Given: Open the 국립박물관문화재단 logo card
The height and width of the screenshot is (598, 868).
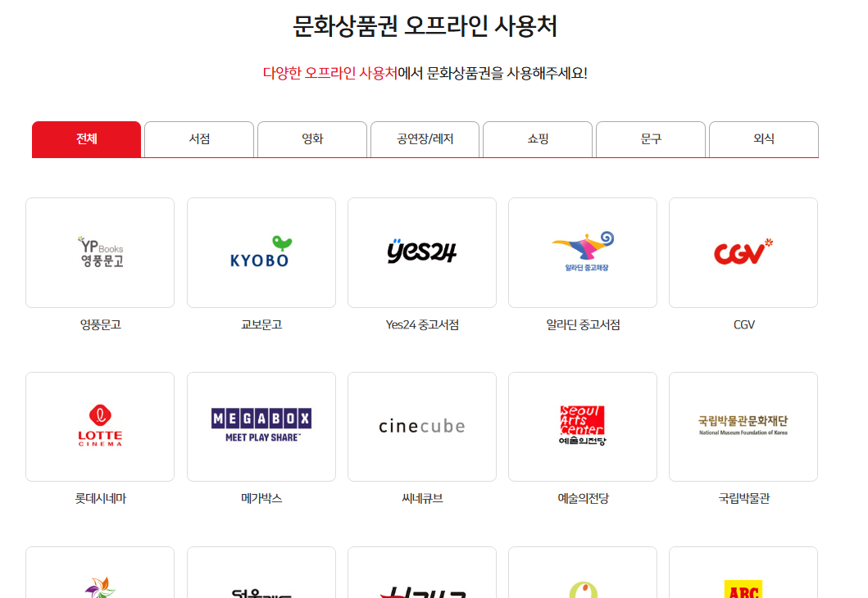Looking at the screenshot, I should [x=743, y=427].
